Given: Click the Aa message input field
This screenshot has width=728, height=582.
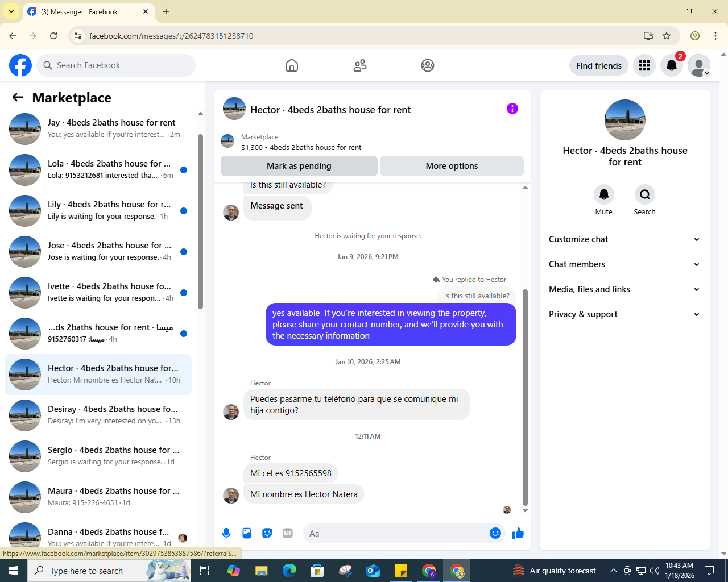Looking at the screenshot, I should 397,533.
